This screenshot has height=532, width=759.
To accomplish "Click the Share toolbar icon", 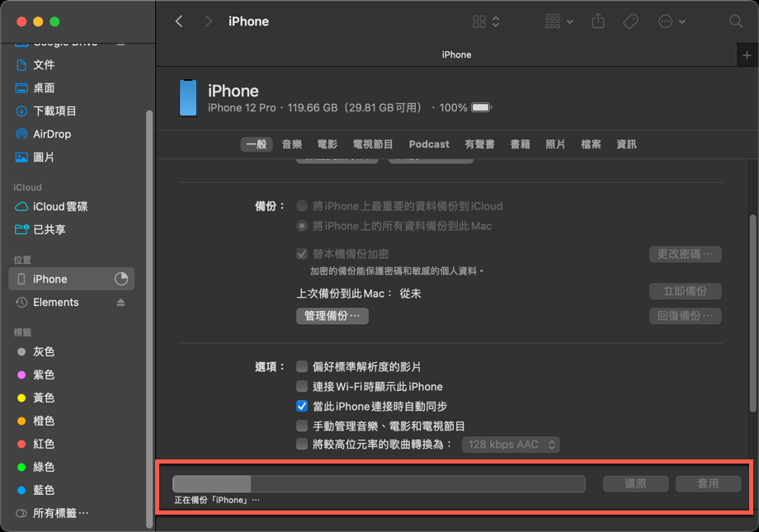I will coord(598,21).
